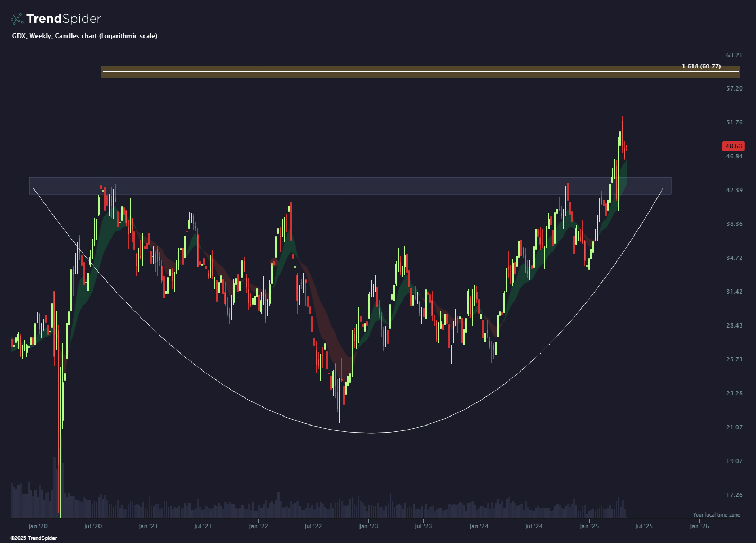This screenshot has height=543, width=756.
Task: Click the Jan '20 date label
Action: (38, 526)
